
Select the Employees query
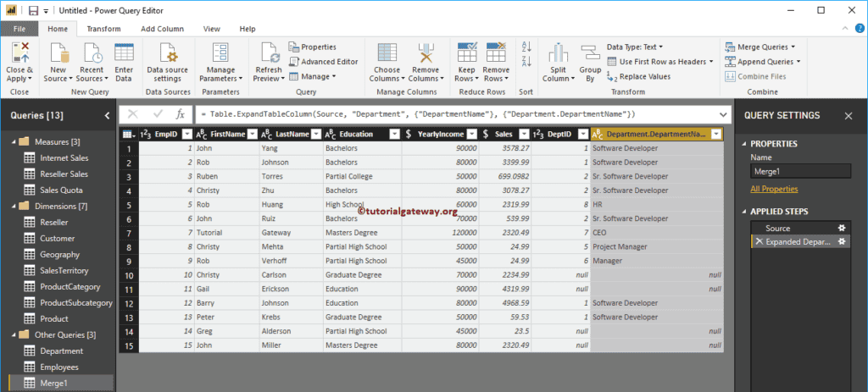pos(59,367)
